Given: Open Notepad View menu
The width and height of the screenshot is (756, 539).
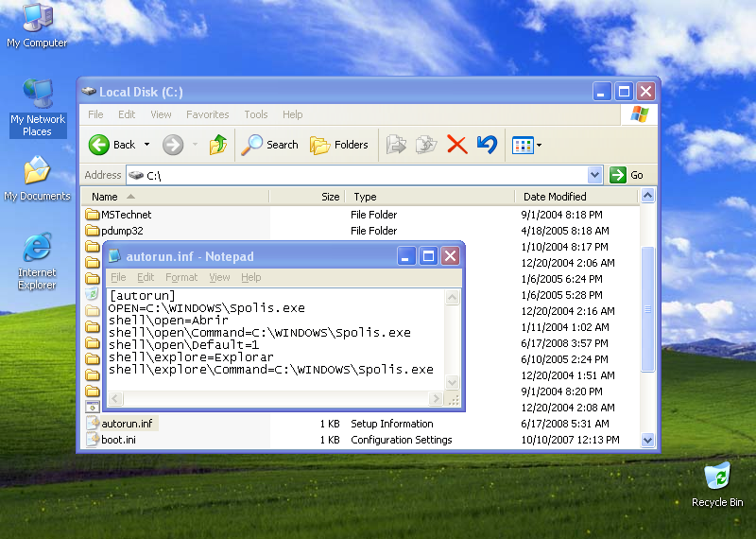Looking at the screenshot, I should tap(219, 277).
